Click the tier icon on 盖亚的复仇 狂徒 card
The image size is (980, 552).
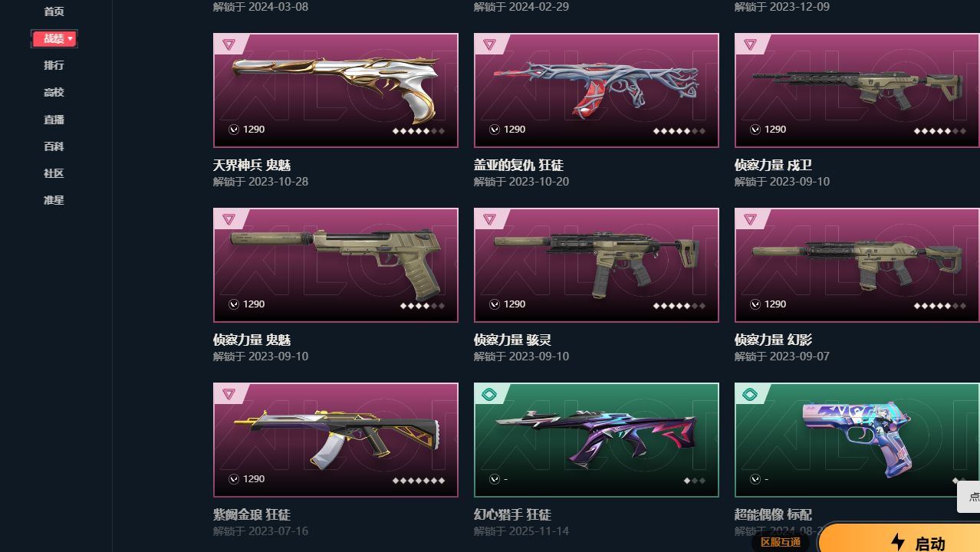[x=489, y=44]
